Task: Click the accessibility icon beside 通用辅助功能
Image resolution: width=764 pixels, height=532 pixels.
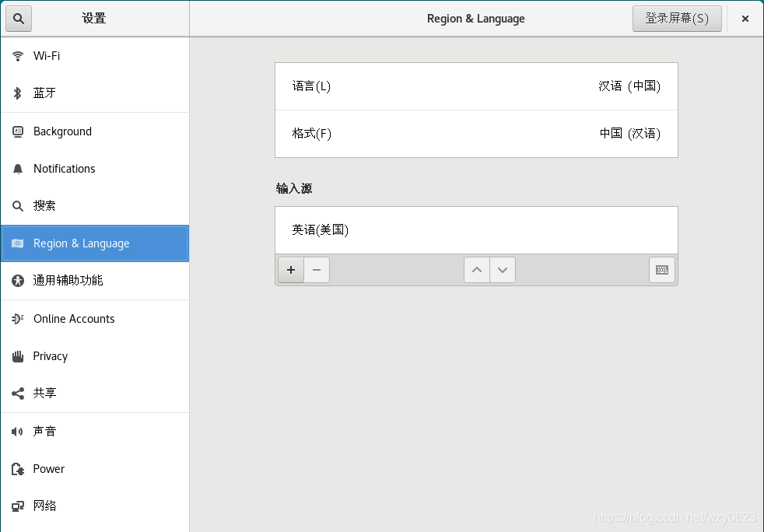Action: 18,281
